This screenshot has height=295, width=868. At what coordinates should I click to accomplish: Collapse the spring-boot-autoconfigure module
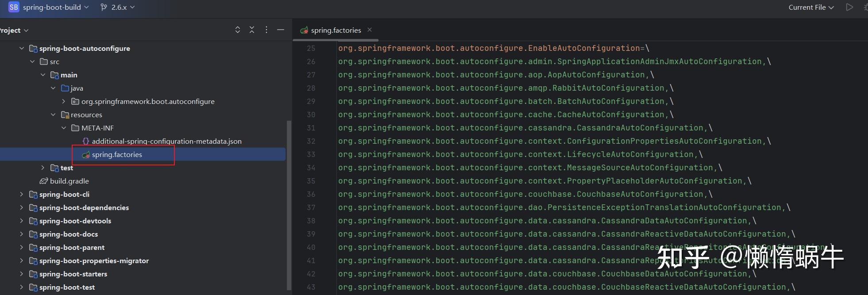click(22, 49)
